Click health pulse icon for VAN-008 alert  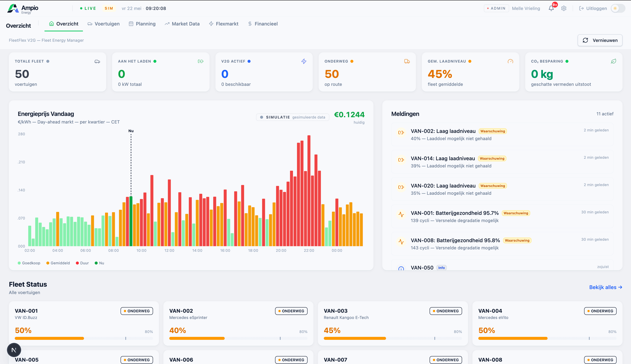point(401,241)
